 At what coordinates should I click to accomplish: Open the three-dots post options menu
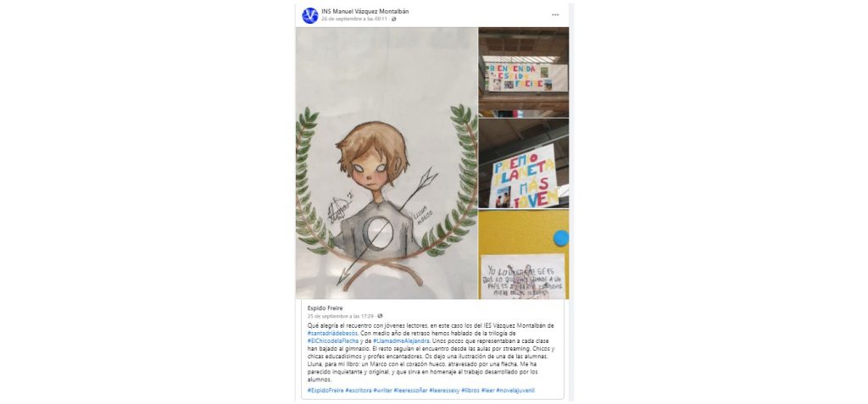pyautogui.click(x=555, y=15)
